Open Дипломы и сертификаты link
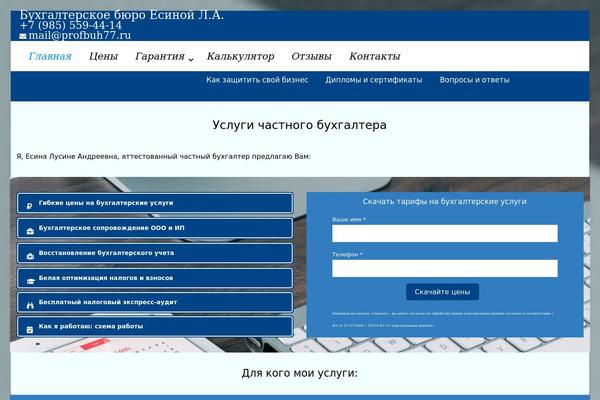This screenshot has width=600, height=400. (x=374, y=80)
